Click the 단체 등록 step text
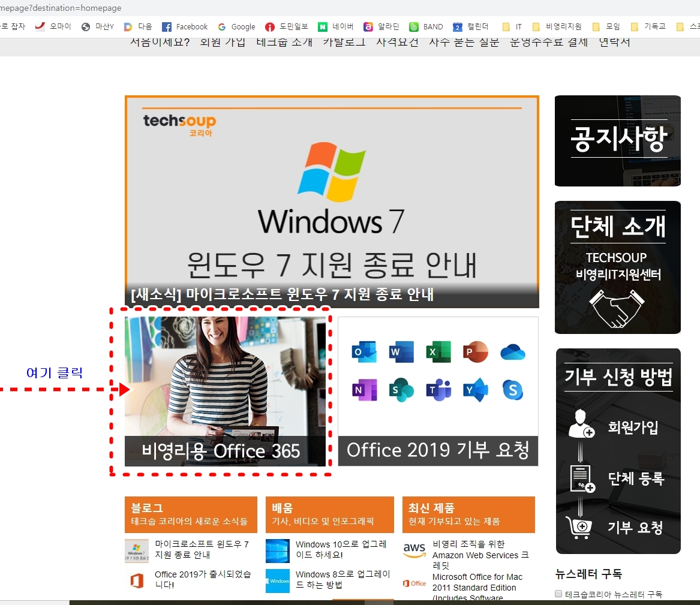This screenshot has width=700, height=605. 636,478
